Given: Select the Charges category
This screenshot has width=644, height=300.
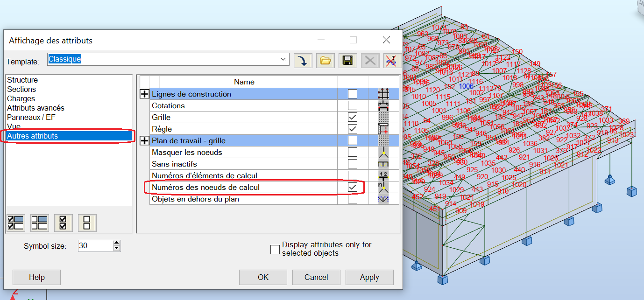Looking at the screenshot, I should (x=21, y=98).
